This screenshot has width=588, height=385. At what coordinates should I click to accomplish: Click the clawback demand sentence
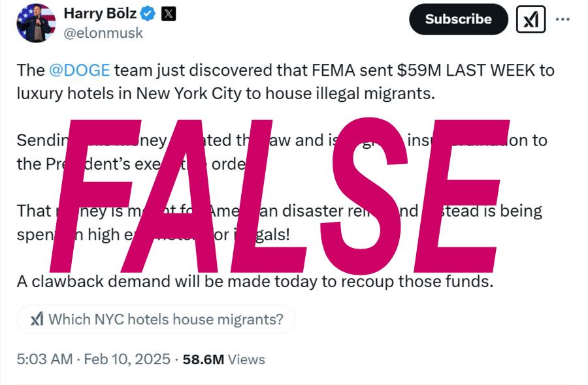(x=254, y=282)
